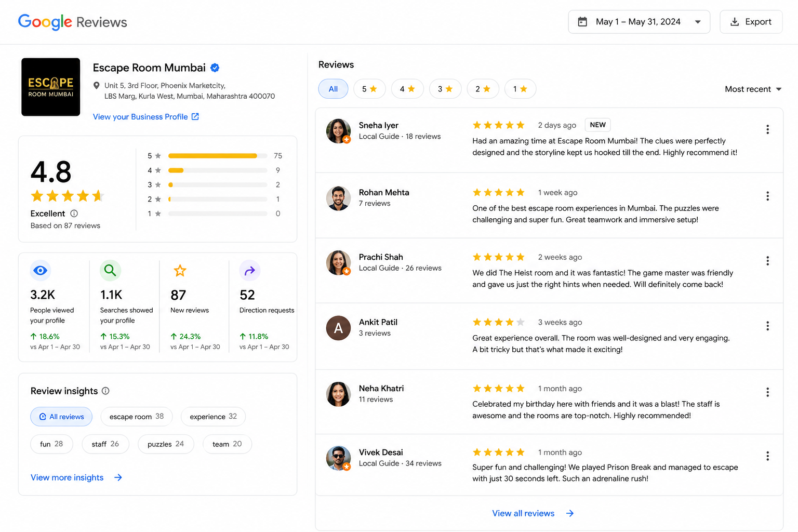Image resolution: width=798 pixels, height=532 pixels.
Task: Filter reviews by 1 star
Action: 520,89
